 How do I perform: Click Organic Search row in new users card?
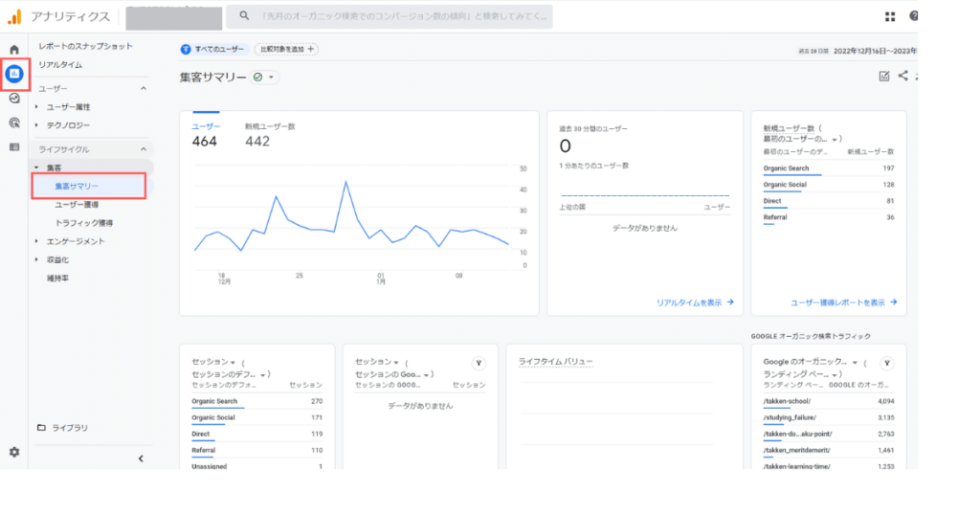click(828, 168)
